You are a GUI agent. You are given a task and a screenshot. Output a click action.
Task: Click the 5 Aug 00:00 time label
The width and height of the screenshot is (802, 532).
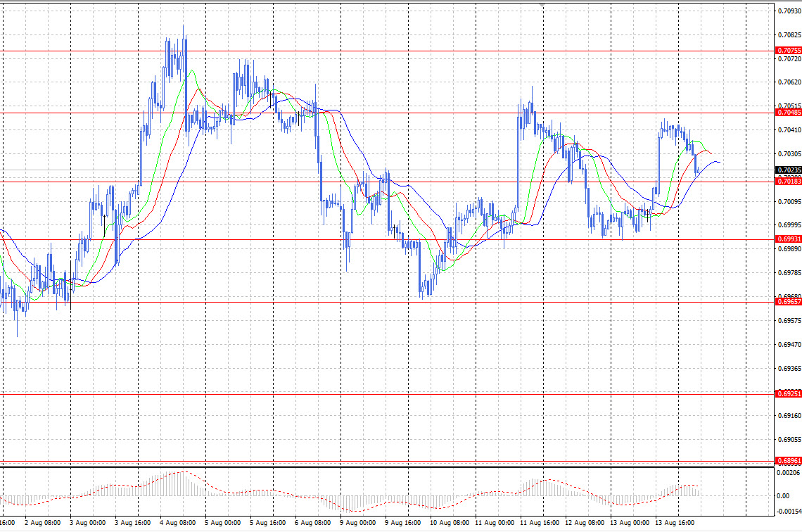coord(222,523)
